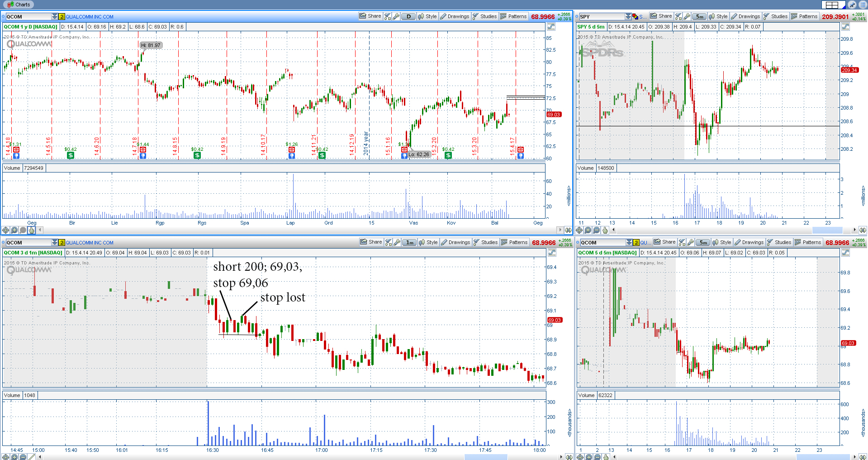Click green dividend icon labeled $0.42 near 14.5.16

[x=71, y=155]
